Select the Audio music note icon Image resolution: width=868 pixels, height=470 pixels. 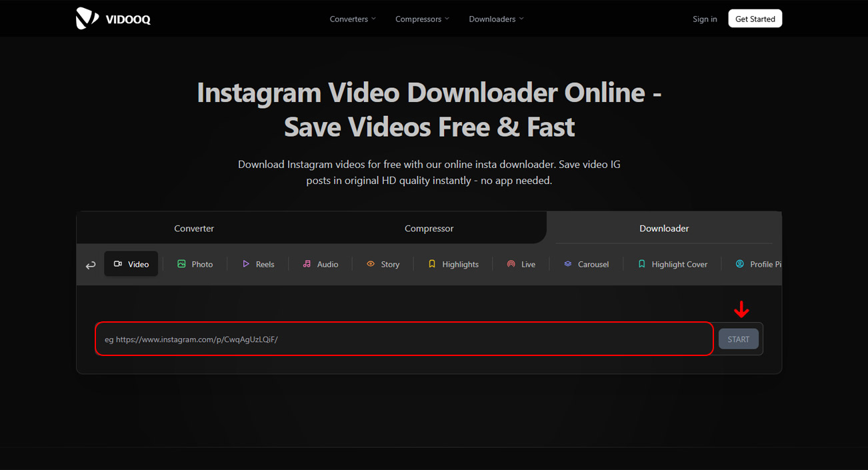[307, 264]
